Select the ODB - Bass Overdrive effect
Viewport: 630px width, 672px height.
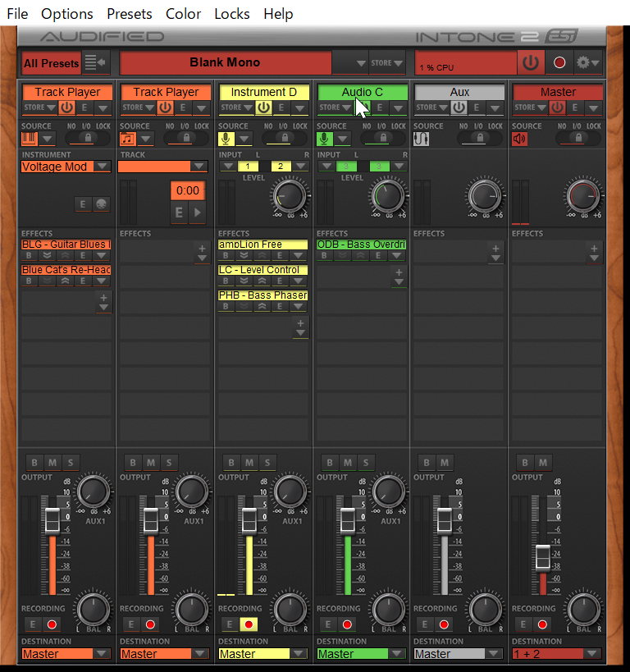click(361, 245)
